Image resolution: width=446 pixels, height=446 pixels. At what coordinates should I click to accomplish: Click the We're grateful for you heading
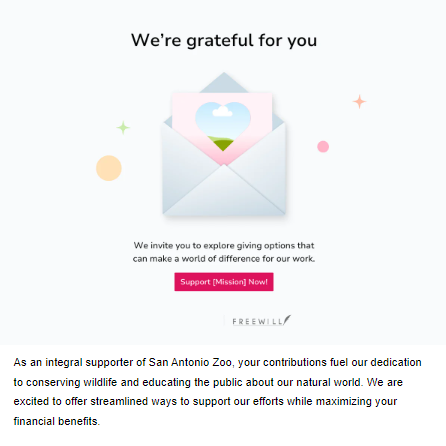224,40
